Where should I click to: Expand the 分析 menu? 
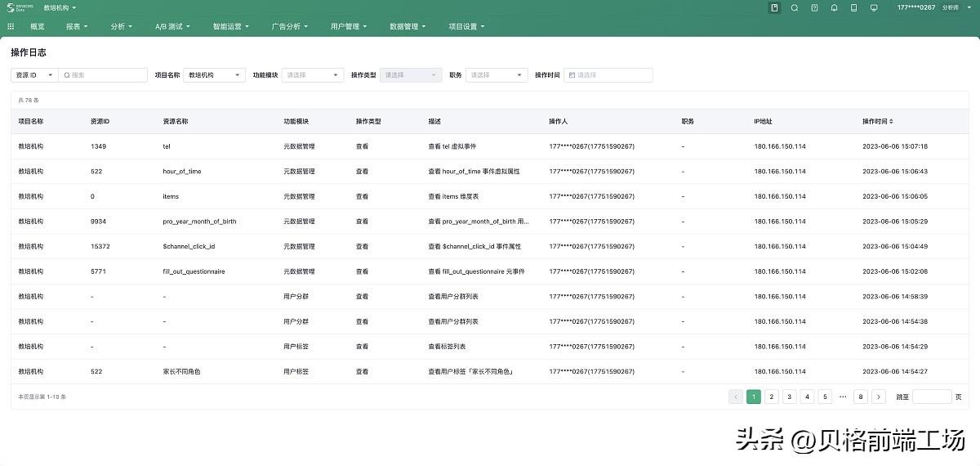coord(121,26)
